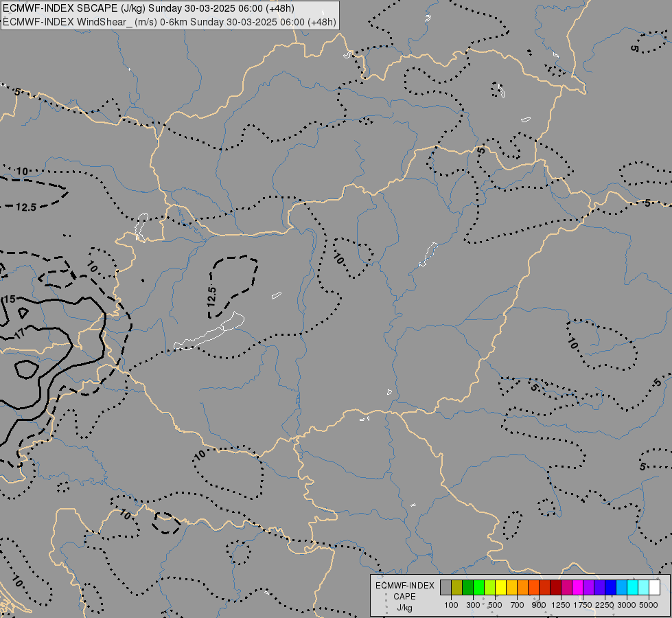Viewport: 672px width, 618px height.
Task: Click the rotated '12.5' label on central dashed contour
Action: tap(211, 297)
